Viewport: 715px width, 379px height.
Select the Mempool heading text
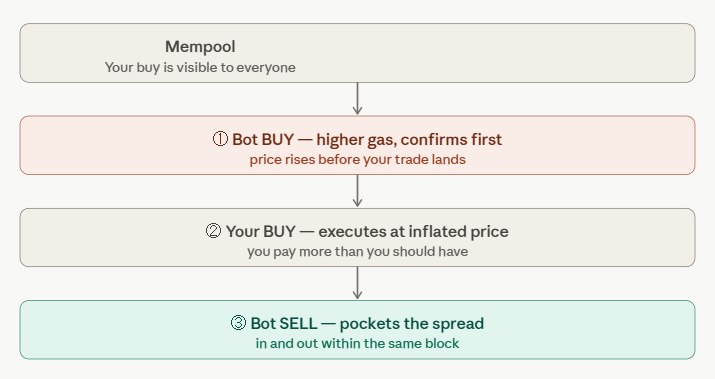(x=200, y=47)
